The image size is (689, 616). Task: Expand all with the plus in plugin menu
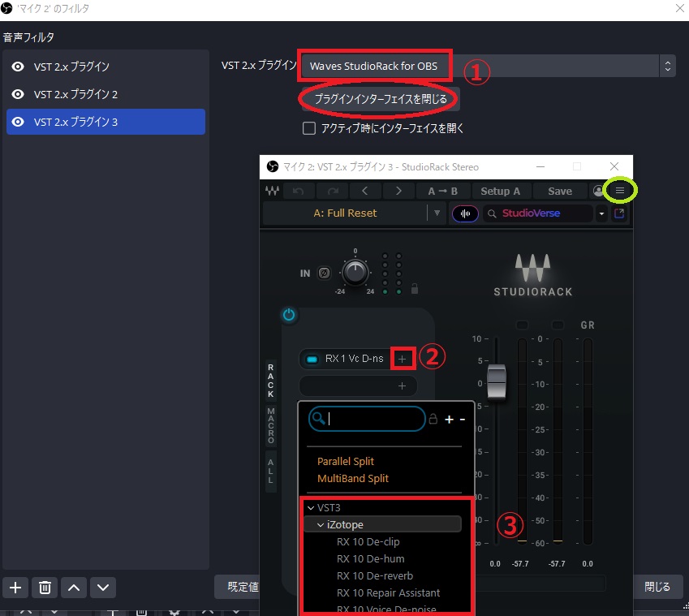tap(449, 420)
